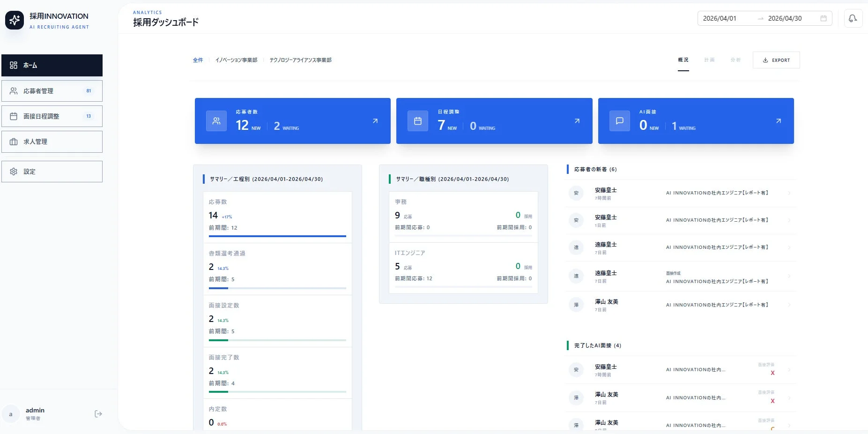Filter by テクノロジーアライアンス事業部
Screen dimensions: 868x434
tap(300, 60)
